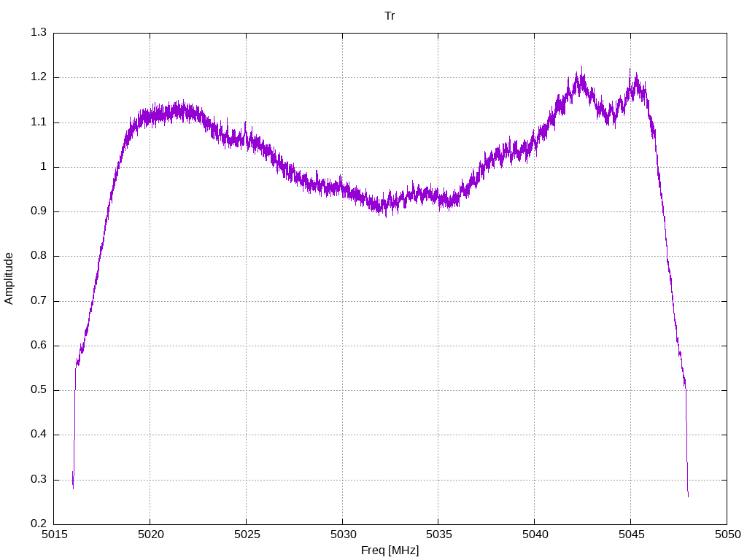Click the 5040 x-axis tick label
This screenshot has width=747, height=560.
coord(535,534)
